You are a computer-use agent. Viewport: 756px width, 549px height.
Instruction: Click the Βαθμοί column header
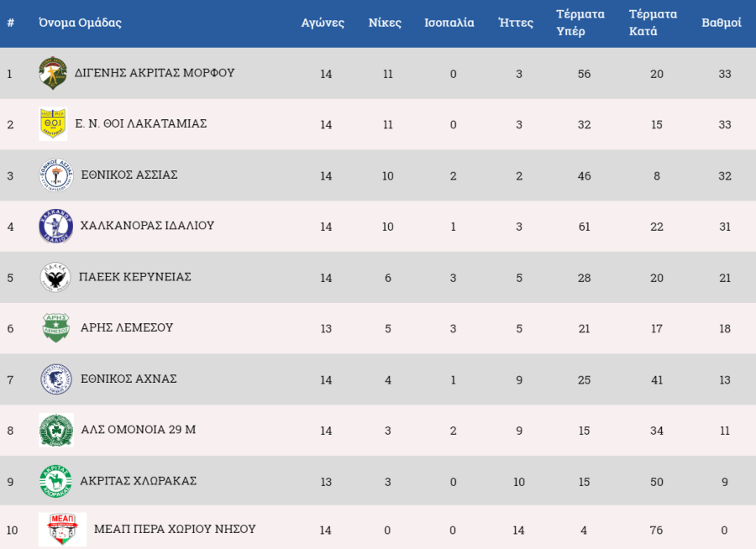722,23
